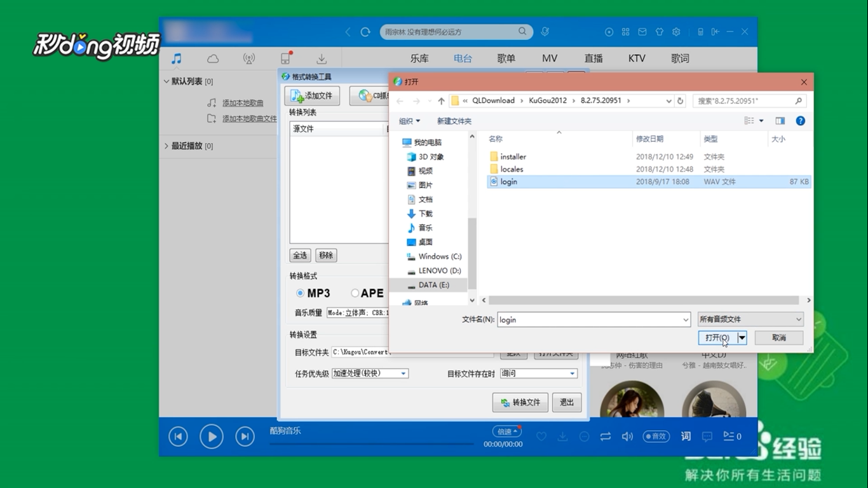Screen dimensions: 868x488
Task: Open the radio broadcast icon tab in KuGou sidebar
Action: 249,58
